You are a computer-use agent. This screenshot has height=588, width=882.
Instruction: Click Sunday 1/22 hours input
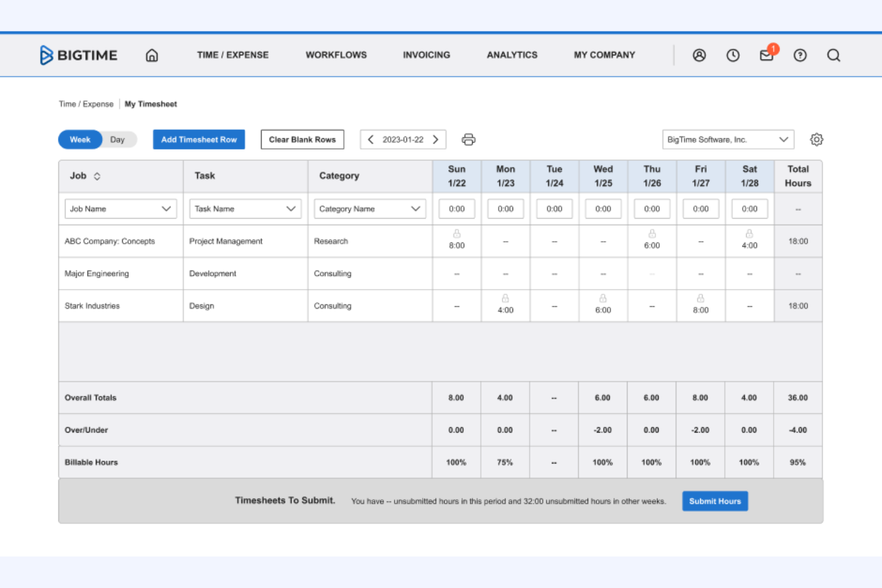(x=456, y=209)
